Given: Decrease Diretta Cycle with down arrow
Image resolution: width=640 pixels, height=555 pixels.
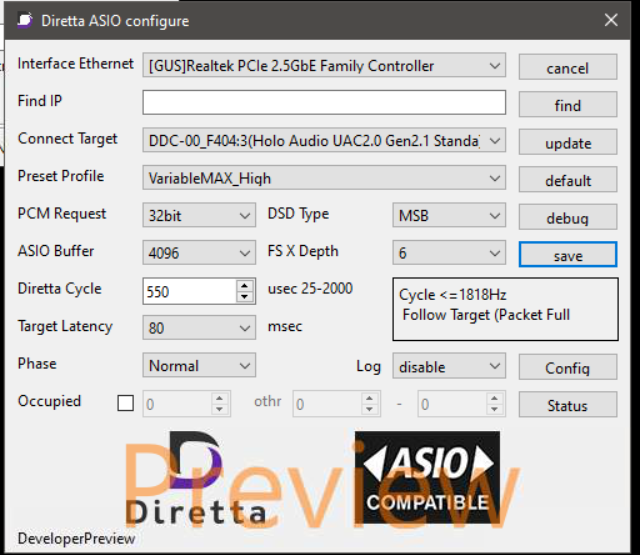Looking at the screenshot, I should click(245, 297).
